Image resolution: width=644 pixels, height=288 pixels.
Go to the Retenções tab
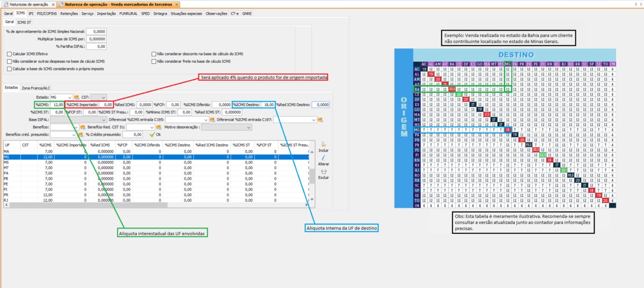click(69, 13)
